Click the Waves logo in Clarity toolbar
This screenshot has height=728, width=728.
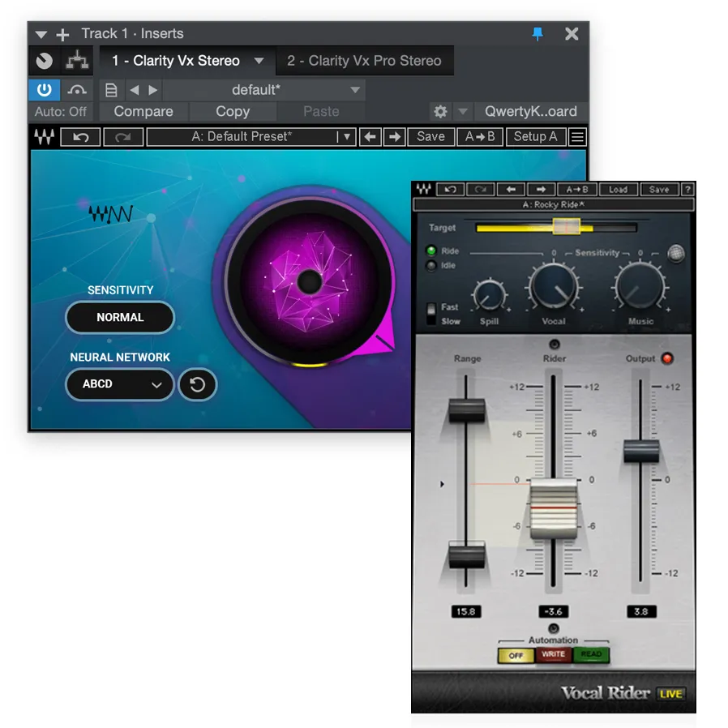click(45, 136)
